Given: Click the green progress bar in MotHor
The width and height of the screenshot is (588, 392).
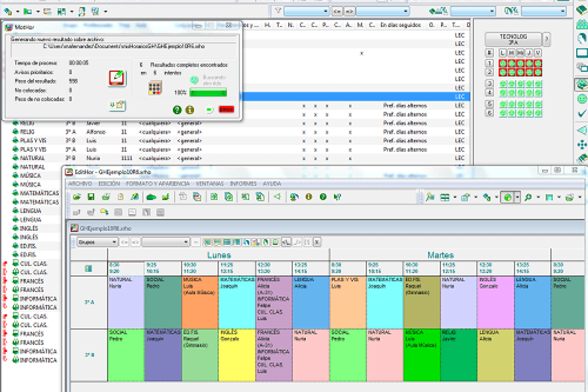Looking at the screenshot, I should (208, 92).
